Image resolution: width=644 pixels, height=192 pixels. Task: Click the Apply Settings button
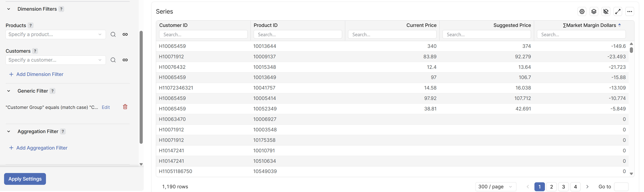25,179
